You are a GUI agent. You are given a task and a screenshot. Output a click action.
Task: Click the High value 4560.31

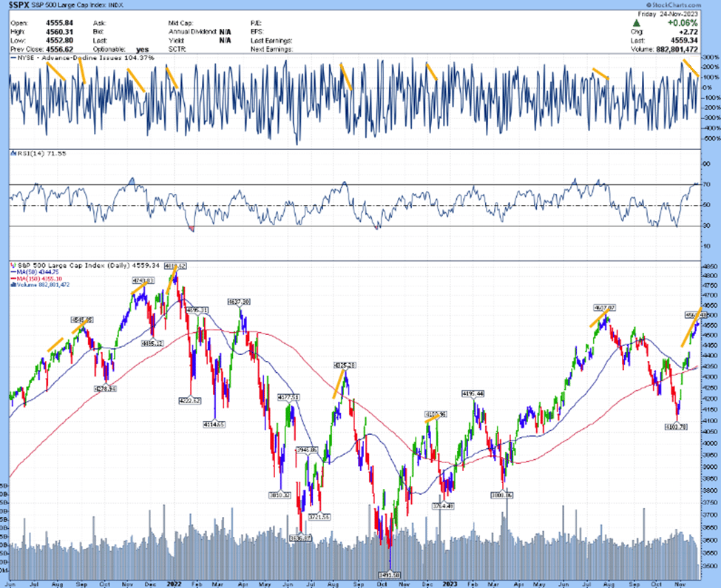(59, 32)
